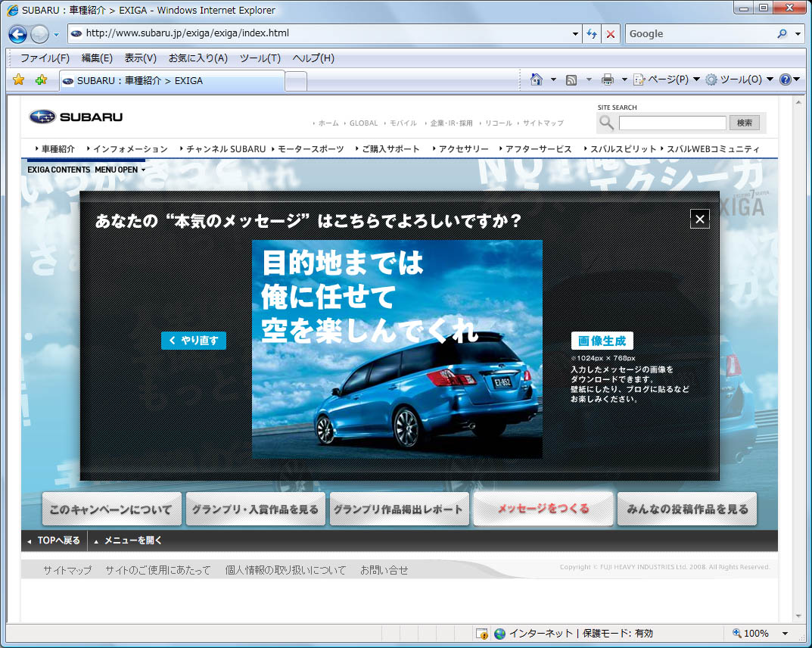812x648 pixels.
Task: Click the やり直す redo button
Action: coord(194,341)
